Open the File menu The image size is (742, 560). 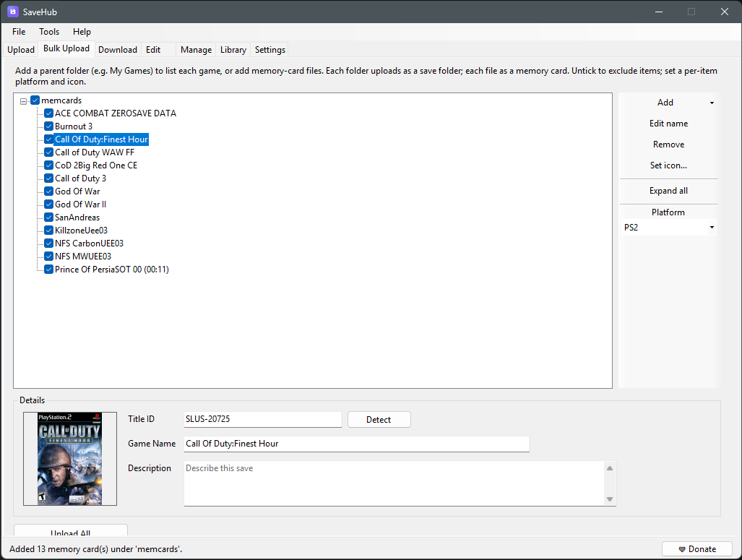click(19, 32)
